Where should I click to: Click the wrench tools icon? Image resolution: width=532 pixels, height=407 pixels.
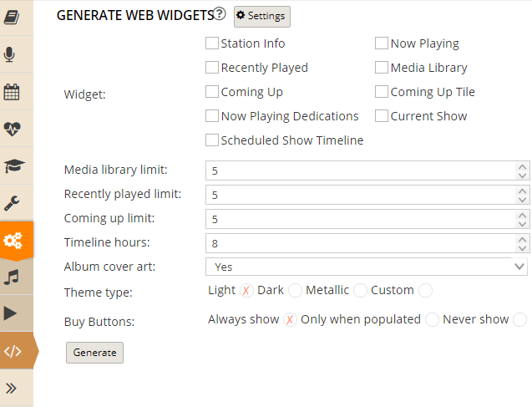tap(12, 203)
